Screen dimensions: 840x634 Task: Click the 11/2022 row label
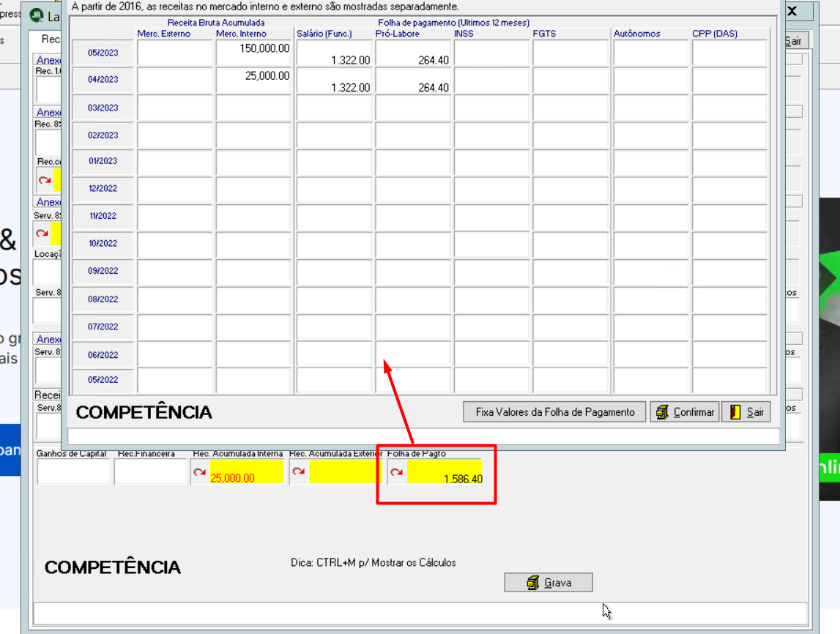(103, 216)
